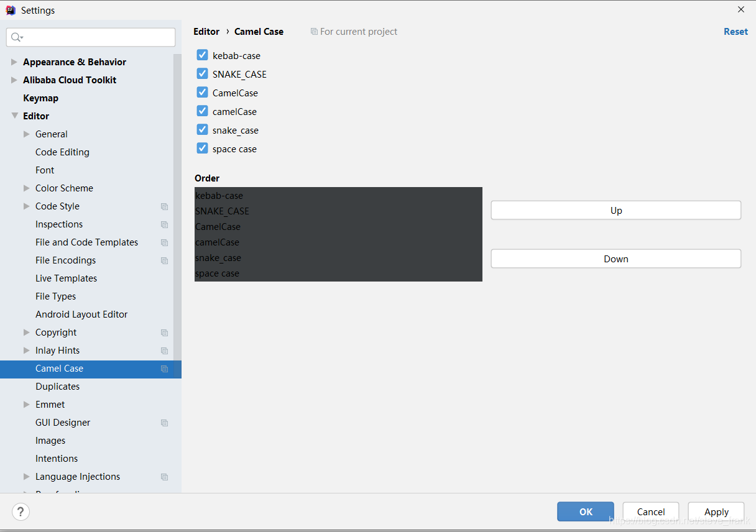Expand the Color Scheme node

(x=27, y=188)
